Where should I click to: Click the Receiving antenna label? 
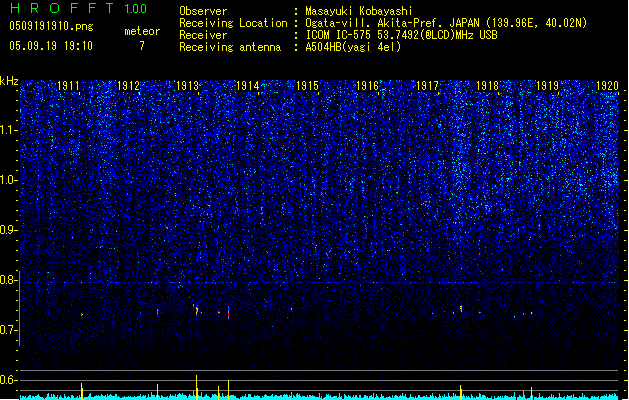230,47
